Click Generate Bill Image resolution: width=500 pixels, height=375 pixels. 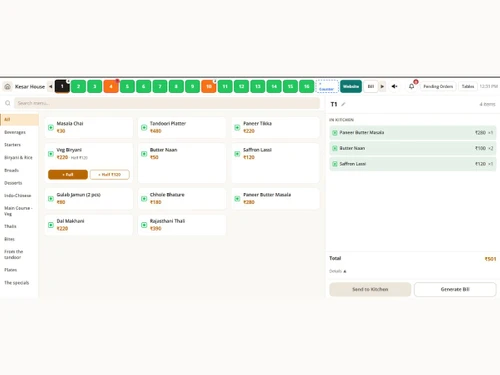[x=455, y=289]
